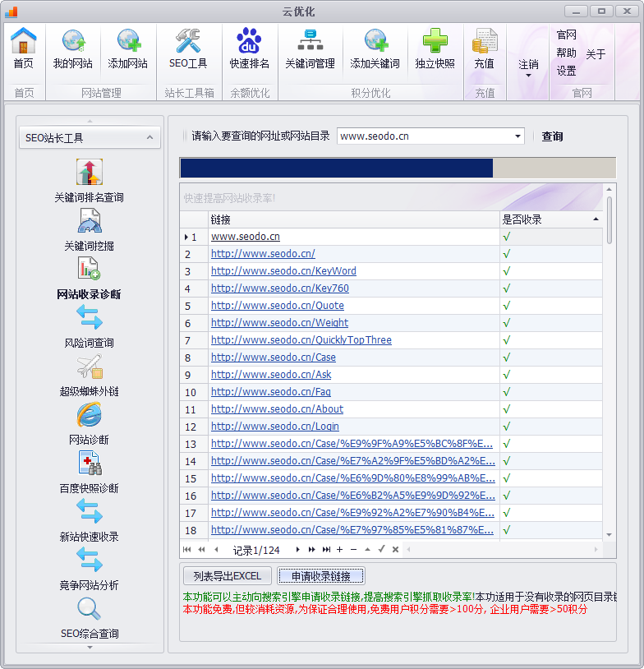Click the 查询 button
644x669 pixels.
pyautogui.click(x=552, y=136)
